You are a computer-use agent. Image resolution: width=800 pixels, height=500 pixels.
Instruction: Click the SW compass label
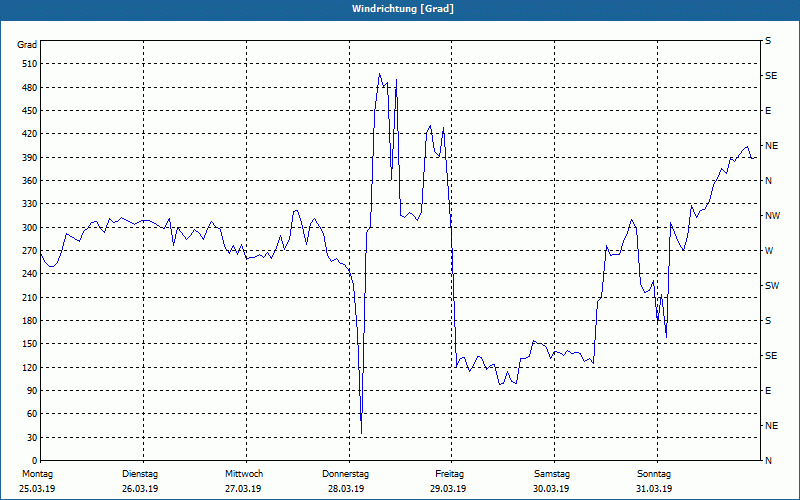click(x=772, y=286)
